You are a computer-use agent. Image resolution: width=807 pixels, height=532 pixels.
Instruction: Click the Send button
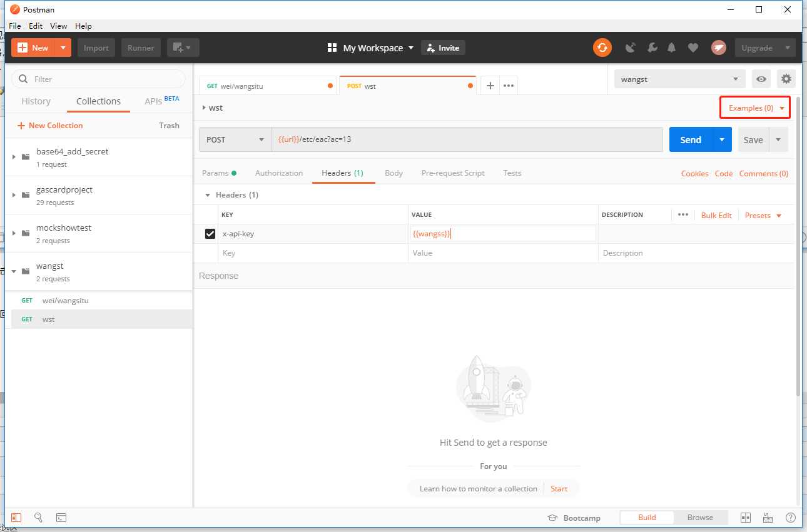[691, 139]
